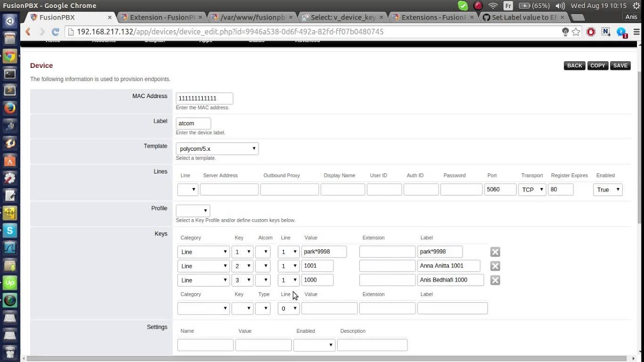Viewport: 644px width, 362px height.
Task: Open the Template dropdown showing polycom/5.x
Action: pyautogui.click(x=217, y=148)
